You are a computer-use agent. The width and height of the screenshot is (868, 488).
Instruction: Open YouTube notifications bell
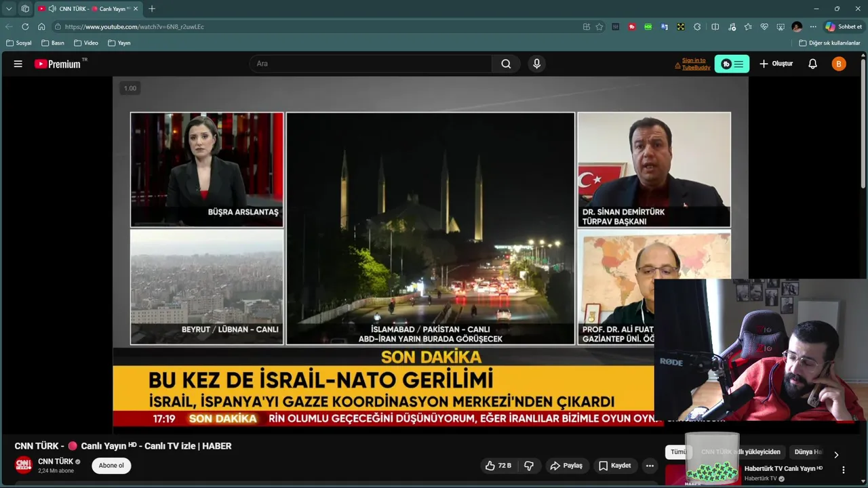tap(812, 64)
